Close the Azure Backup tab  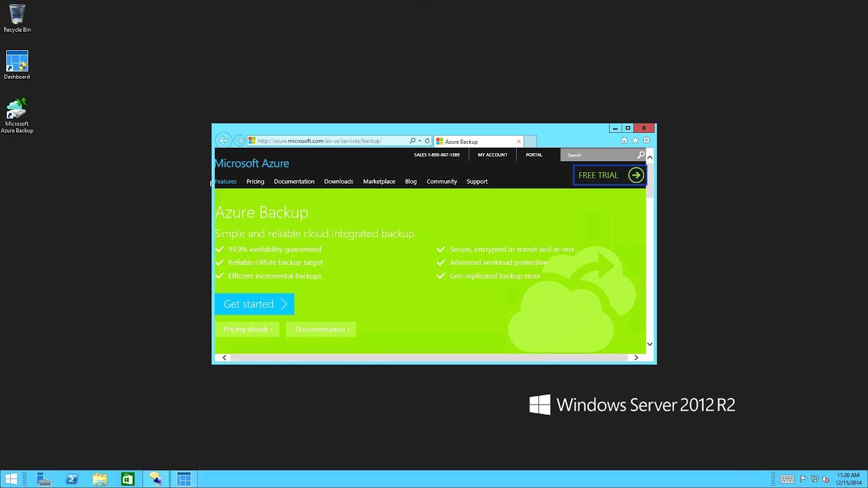519,142
